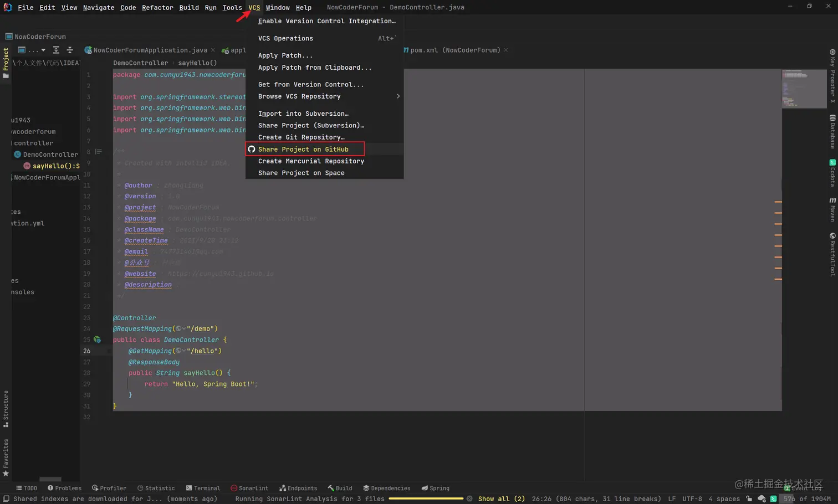The height and width of the screenshot is (504, 838).
Task: Open the Terminal tool window
Action: click(203, 488)
